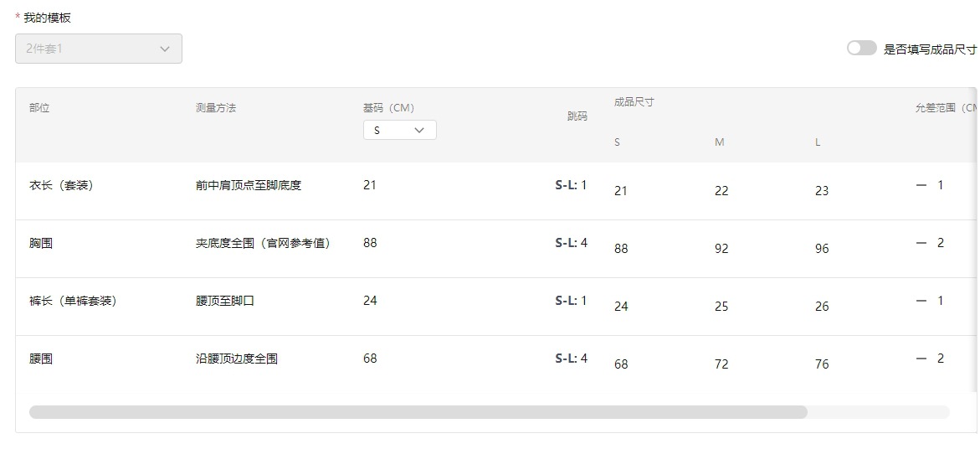Select the 部位 column header
This screenshot has height=449, width=980.
(39, 108)
